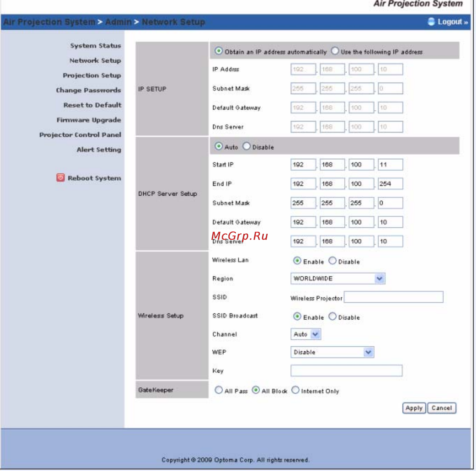
Task: Enable Wireless Lan radio option
Action: point(297,261)
